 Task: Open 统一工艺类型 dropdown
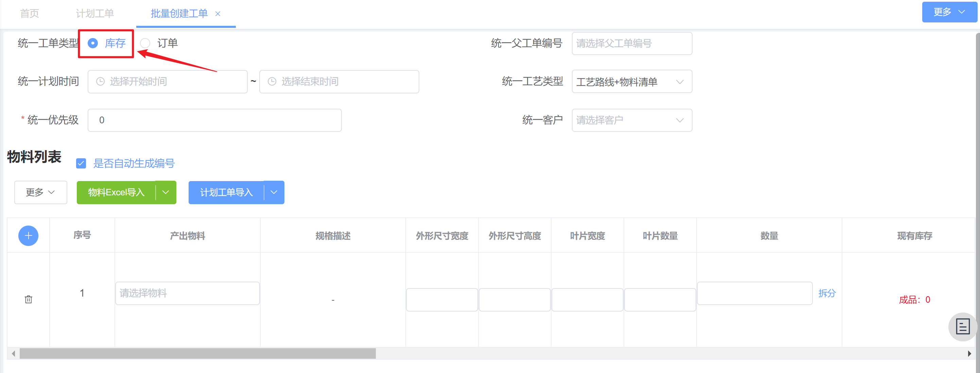(632, 82)
